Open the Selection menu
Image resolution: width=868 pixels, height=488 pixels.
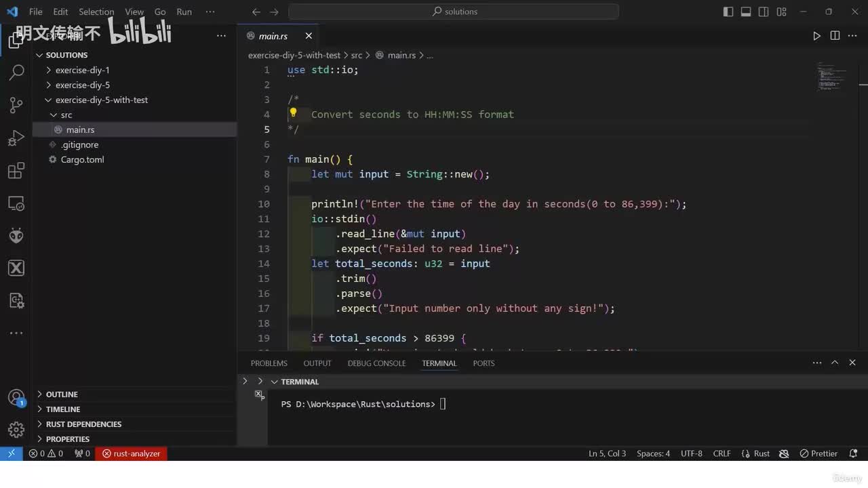point(96,12)
